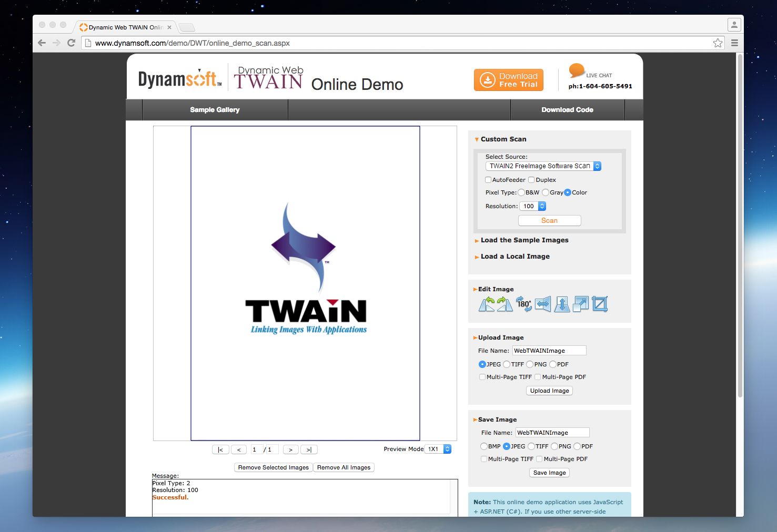Image resolution: width=777 pixels, height=532 pixels.
Task: Click the Save Image File Name field
Action: tap(552, 433)
